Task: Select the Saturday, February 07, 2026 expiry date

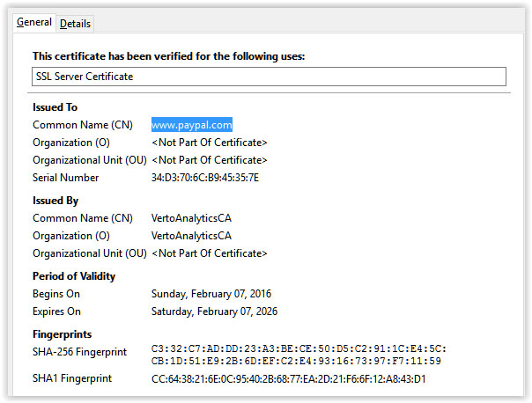Action: point(214,311)
